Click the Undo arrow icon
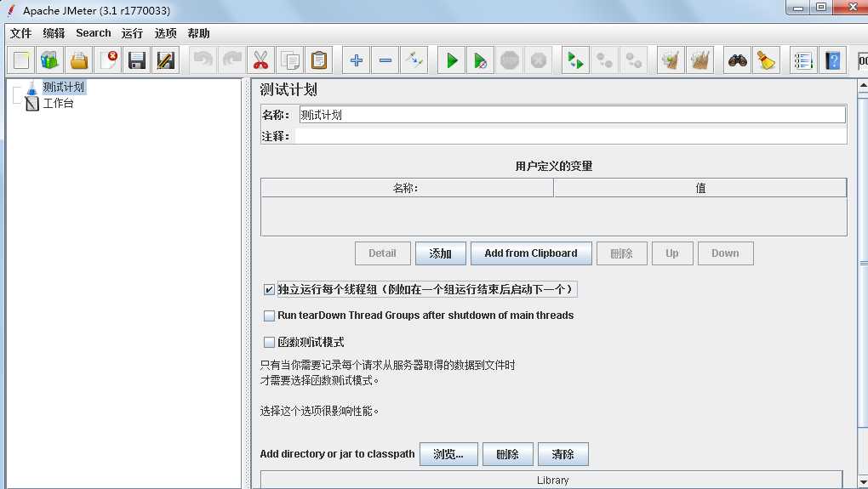The width and height of the screenshot is (868, 489). pyautogui.click(x=203, y=60)
